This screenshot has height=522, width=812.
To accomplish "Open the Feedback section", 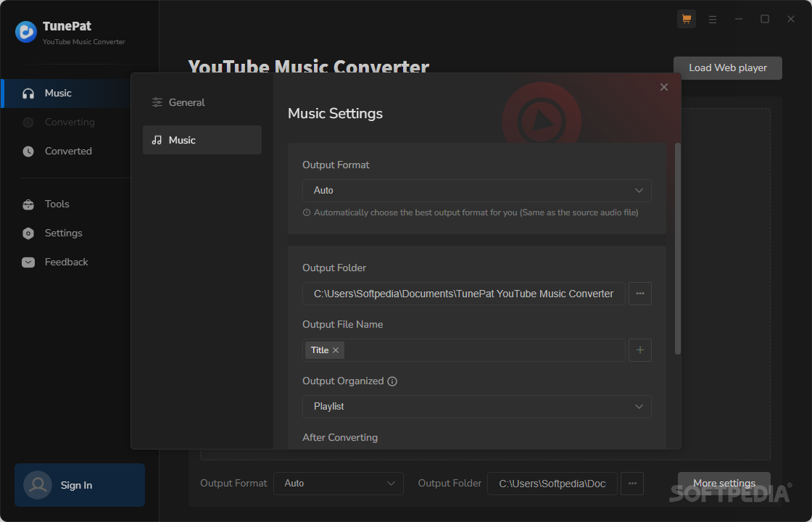I will (x=66, y=262).
